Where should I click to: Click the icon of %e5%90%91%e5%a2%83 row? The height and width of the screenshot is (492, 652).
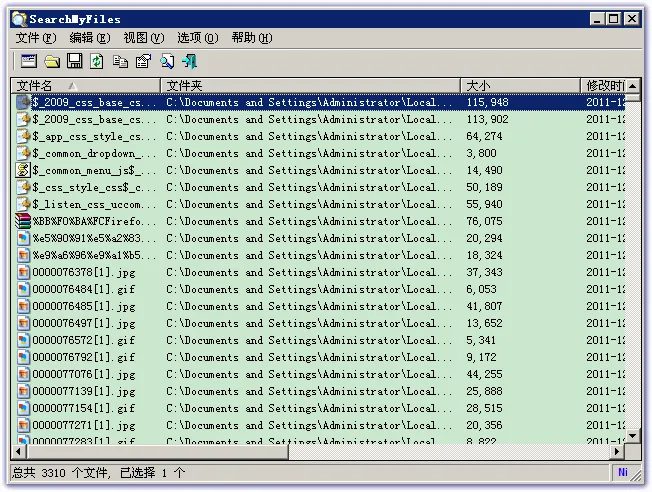pyautogui.click(x=23, y=238)
